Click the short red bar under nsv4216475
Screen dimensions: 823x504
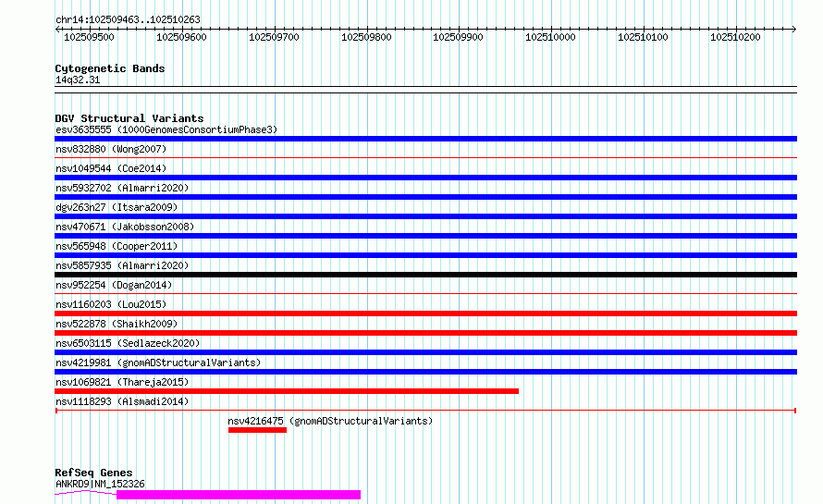pos(257,430)
